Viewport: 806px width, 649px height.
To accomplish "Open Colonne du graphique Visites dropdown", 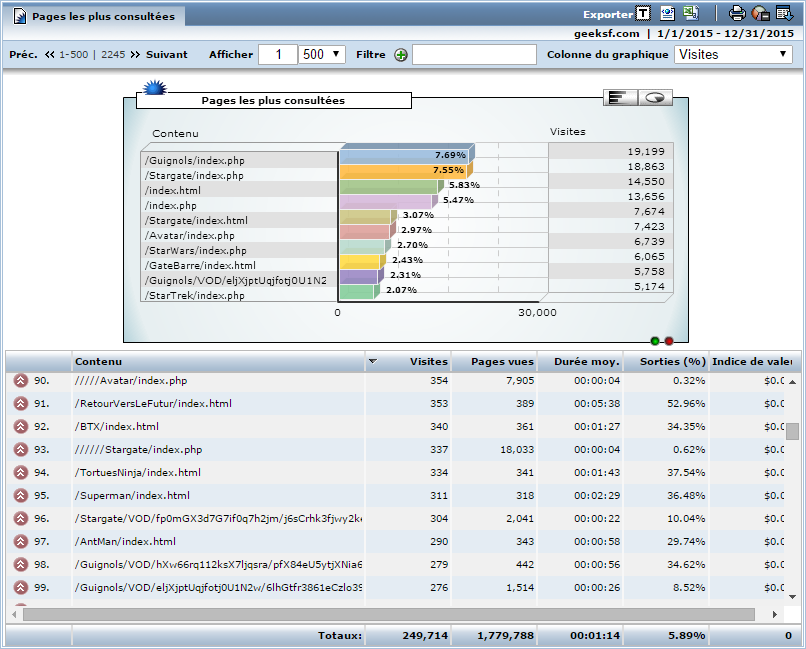I will tap(734, 54).
